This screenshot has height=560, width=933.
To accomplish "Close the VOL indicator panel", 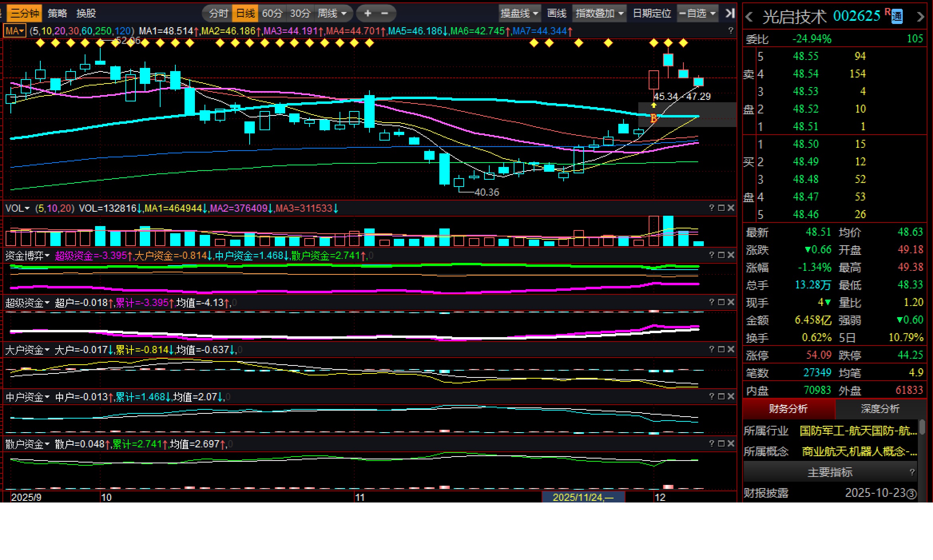I will [x=731, y=208].
